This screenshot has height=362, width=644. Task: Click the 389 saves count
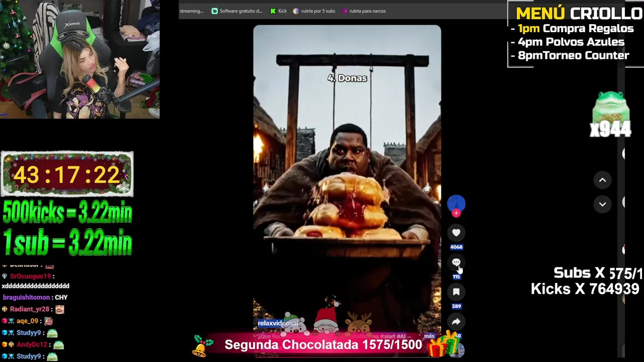pos(456,306)
